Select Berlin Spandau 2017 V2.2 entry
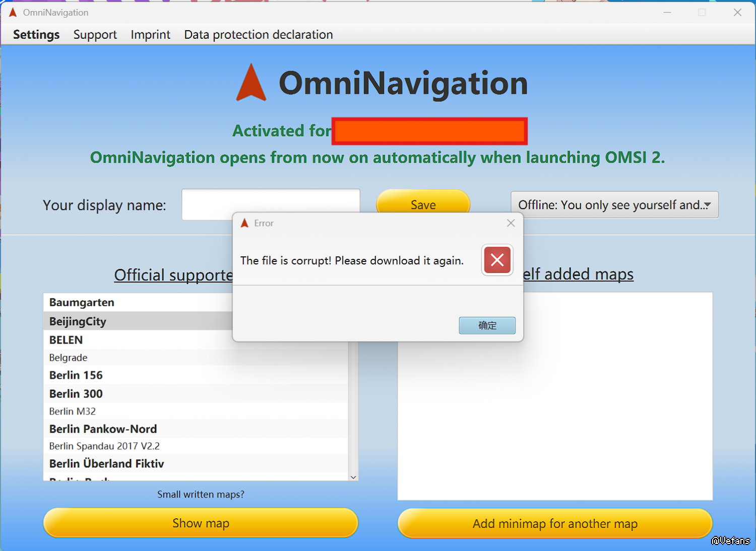Screen dimensions: 756x551 196,446
